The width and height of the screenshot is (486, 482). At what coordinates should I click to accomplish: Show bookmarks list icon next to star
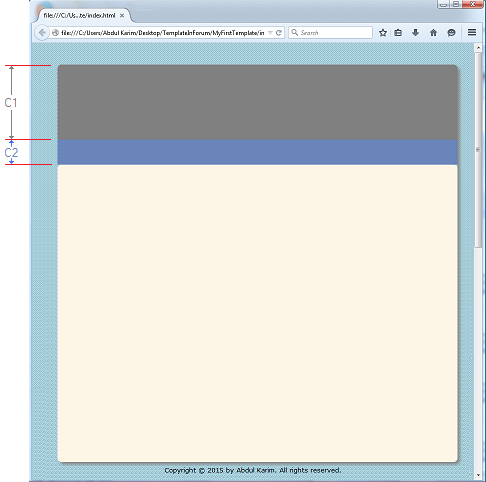coord(398,33)
